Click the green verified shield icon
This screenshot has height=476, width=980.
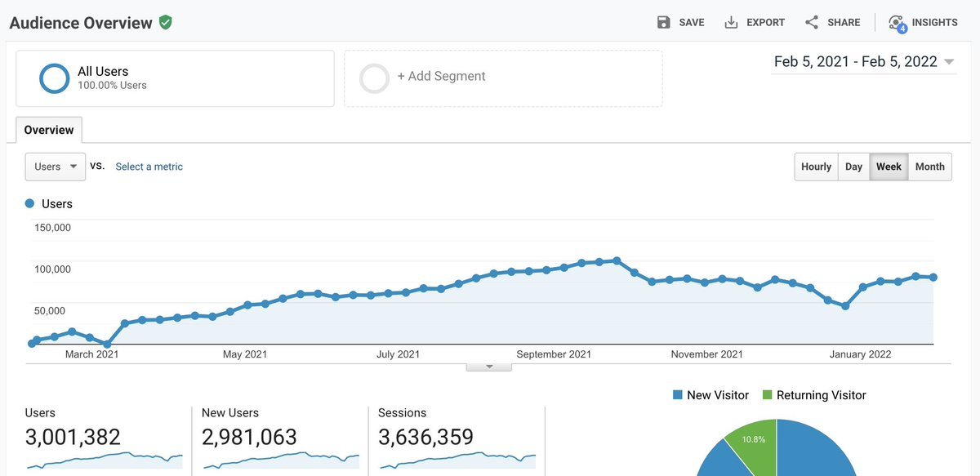166,22
